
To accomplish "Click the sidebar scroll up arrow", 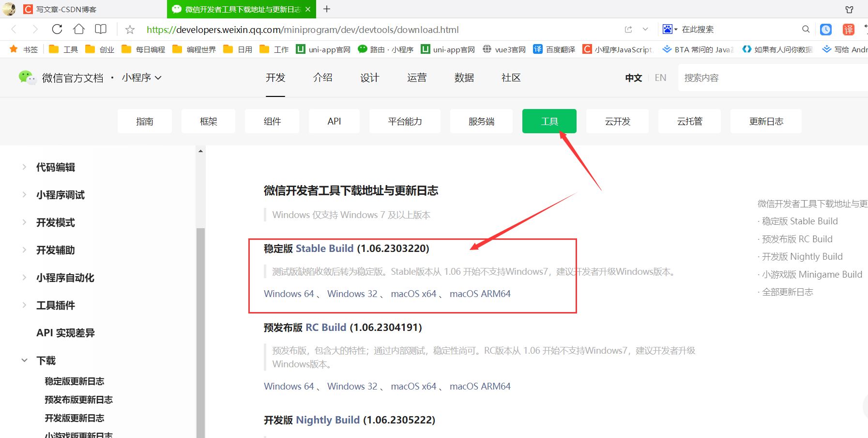I will (200, 151).
